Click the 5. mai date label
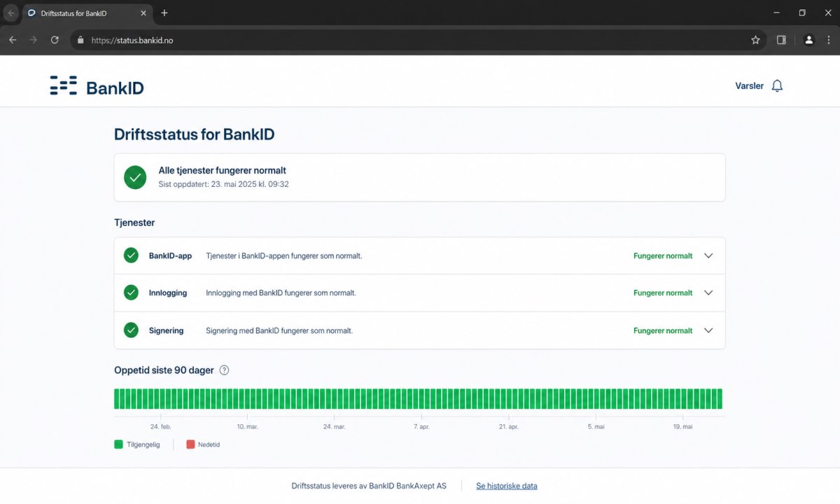This screenshot has height=504, width=840. [x=596, y=426]
